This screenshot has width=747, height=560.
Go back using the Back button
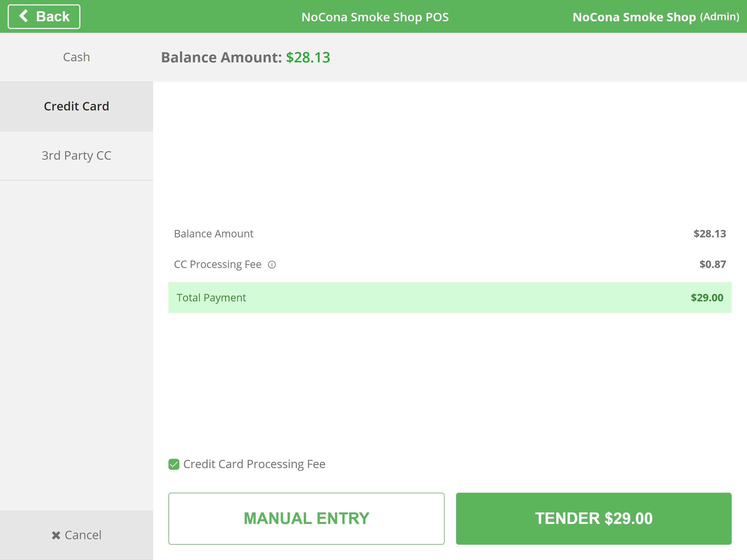pyautogui.click(x=44, y=17)
